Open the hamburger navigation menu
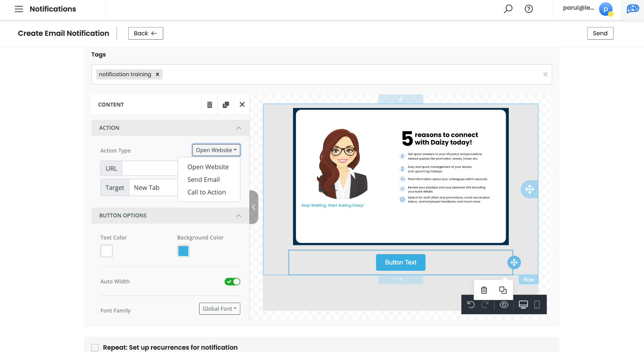This screenshot has width=644, height=352. [x=19, y=9]
